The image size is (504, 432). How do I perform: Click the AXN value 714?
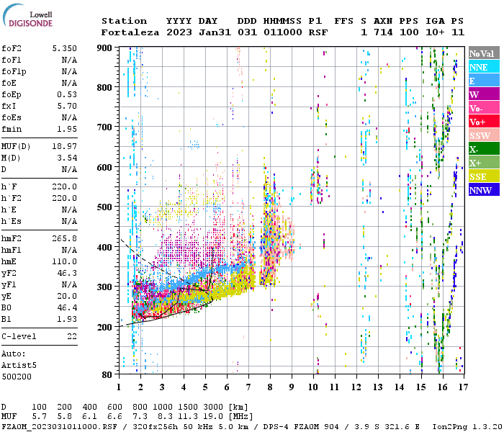[383, 32]
